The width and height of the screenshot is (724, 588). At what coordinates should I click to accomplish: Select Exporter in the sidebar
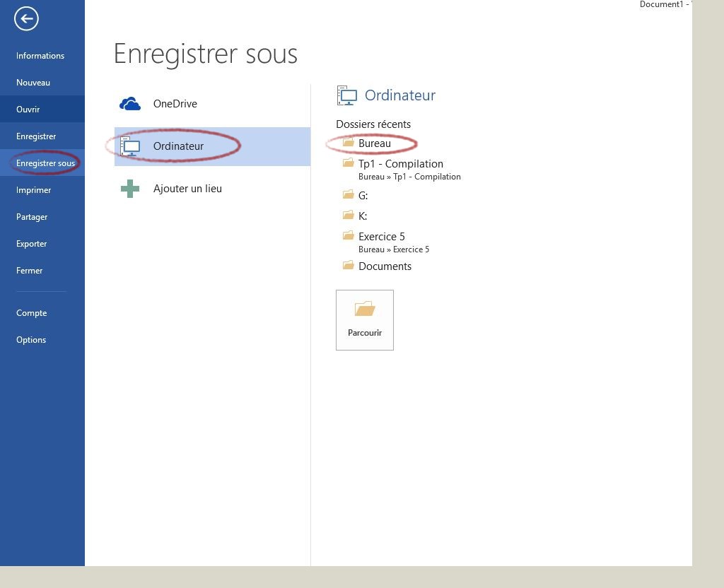point(31,244)
